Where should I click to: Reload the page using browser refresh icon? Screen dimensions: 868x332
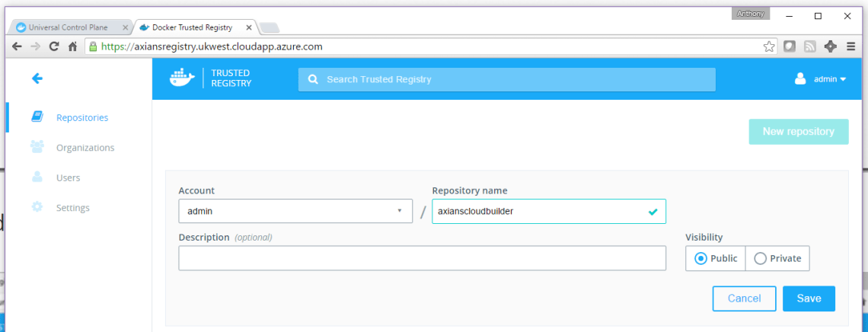click(x=54, y=46)
